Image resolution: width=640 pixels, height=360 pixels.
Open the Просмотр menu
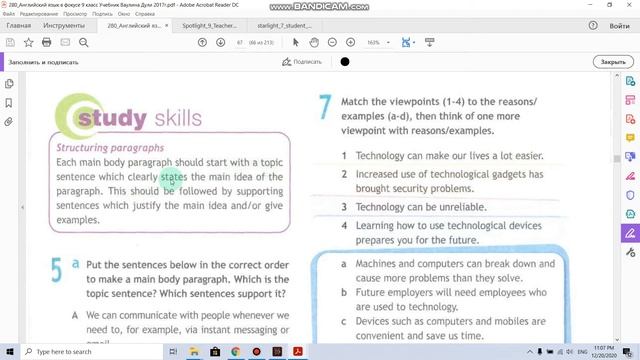click(x=75, y=14)
